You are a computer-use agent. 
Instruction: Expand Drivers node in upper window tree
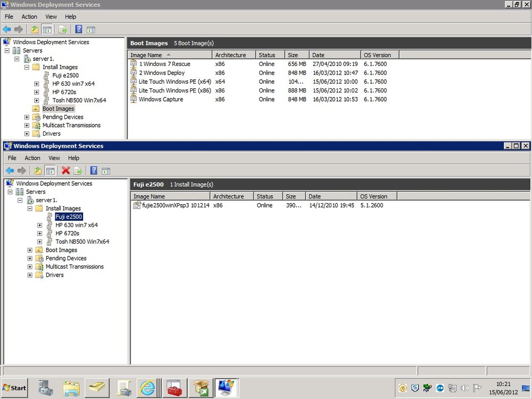tap(27, 134)
